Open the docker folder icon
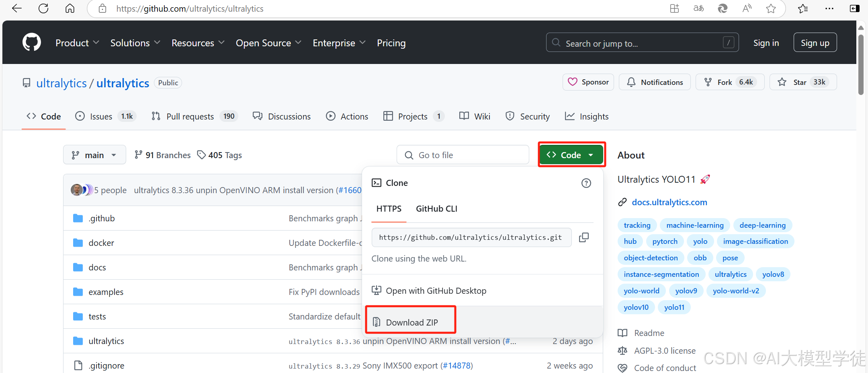 click(78, 243)
